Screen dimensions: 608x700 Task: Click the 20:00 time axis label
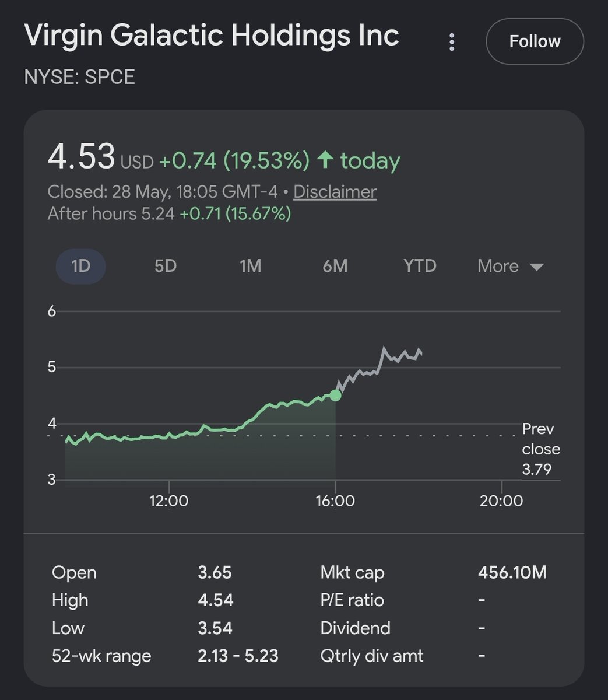pyautogui.click(x=502, y=501)
